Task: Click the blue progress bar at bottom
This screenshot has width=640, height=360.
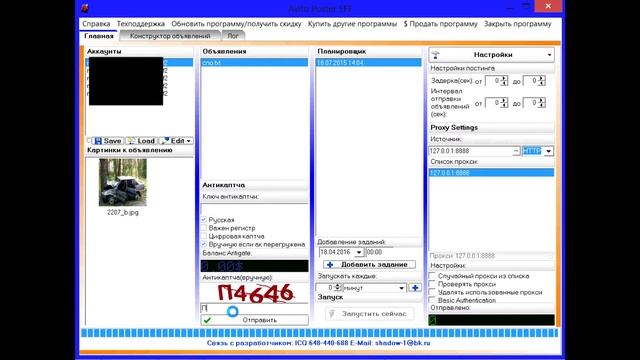Action: tap(319, 333)
